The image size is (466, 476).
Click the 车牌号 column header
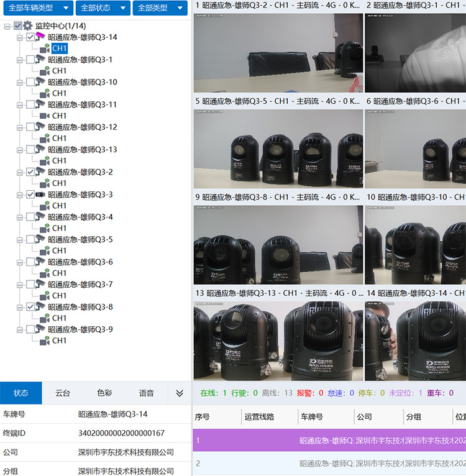(312, 417)
